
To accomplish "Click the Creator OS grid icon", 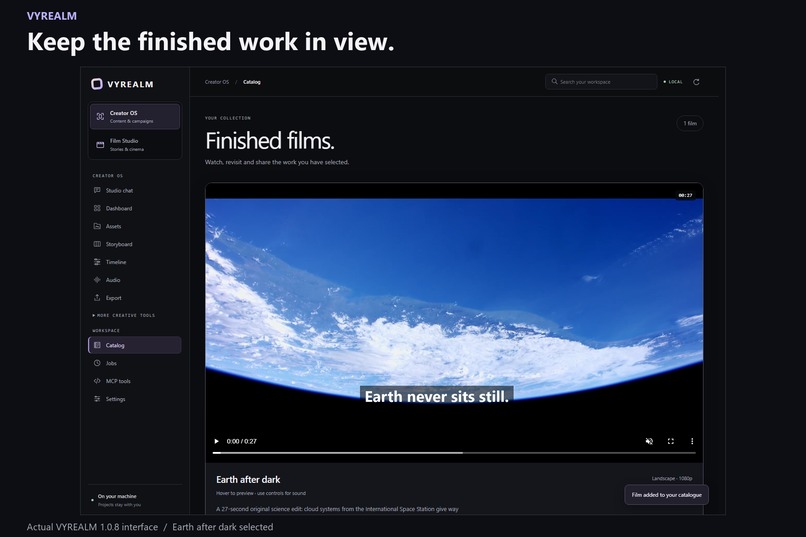I will tap(100, 117).
